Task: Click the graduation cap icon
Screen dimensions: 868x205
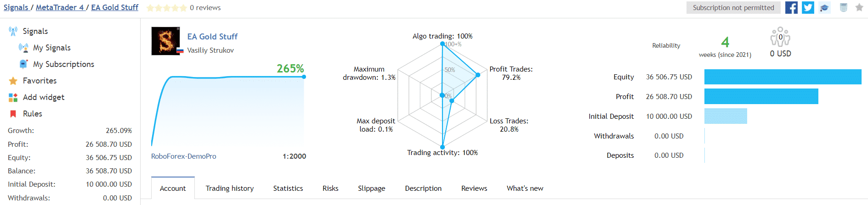Action: coord(825,8)
